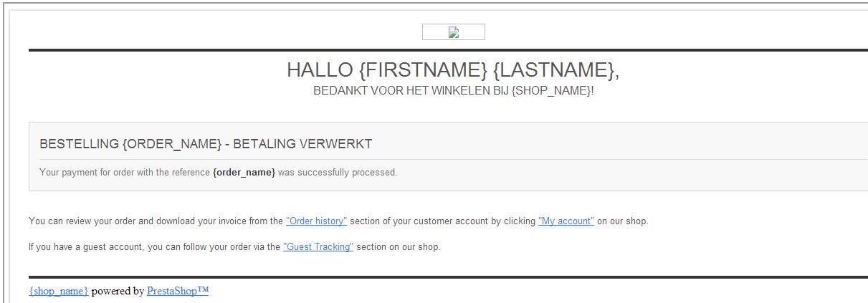Click the "powered by" footer text
Image resolution: width=868 pixels, height=303 pixels.
point(118,291)
